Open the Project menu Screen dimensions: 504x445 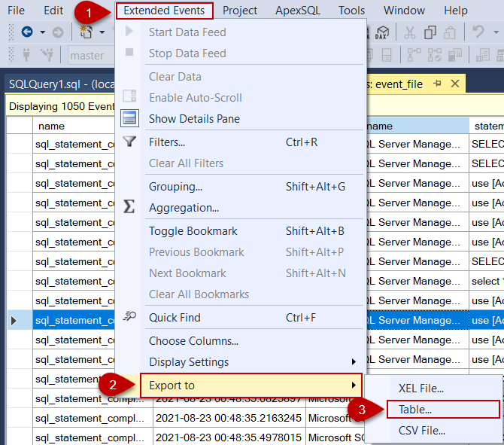240,11
